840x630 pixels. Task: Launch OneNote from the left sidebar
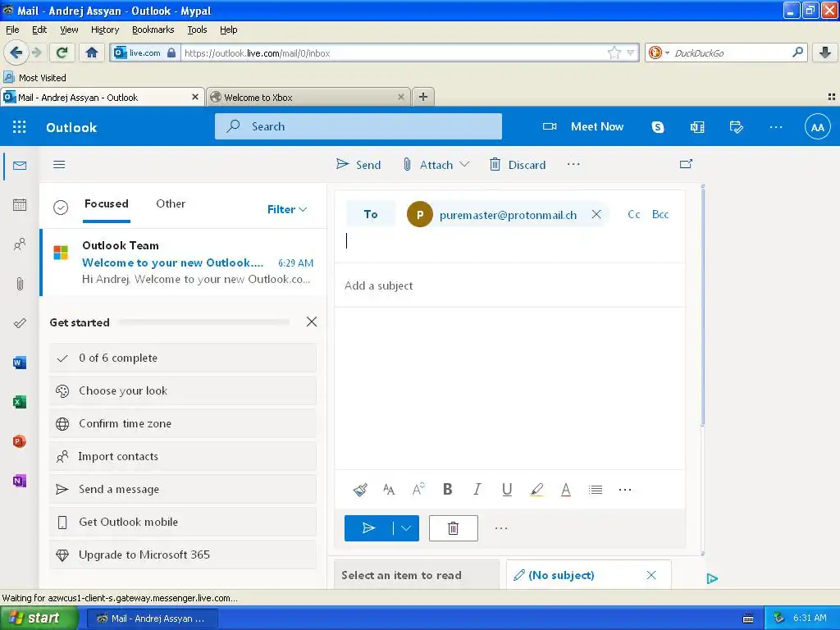pos(20,481)
